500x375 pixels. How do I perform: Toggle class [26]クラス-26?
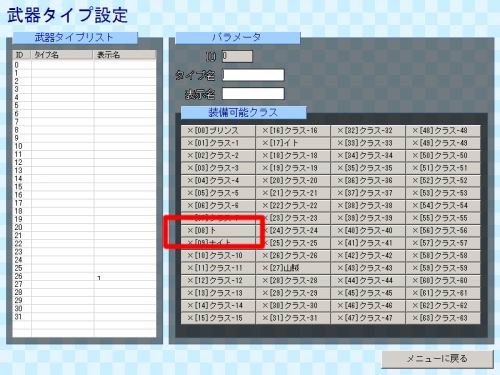[x=293, y=256]
